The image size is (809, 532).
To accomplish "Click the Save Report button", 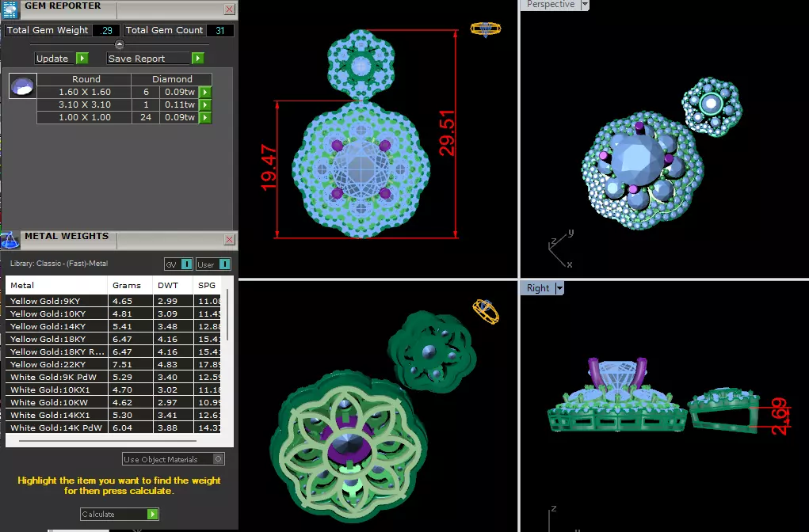I will point(149,59).
